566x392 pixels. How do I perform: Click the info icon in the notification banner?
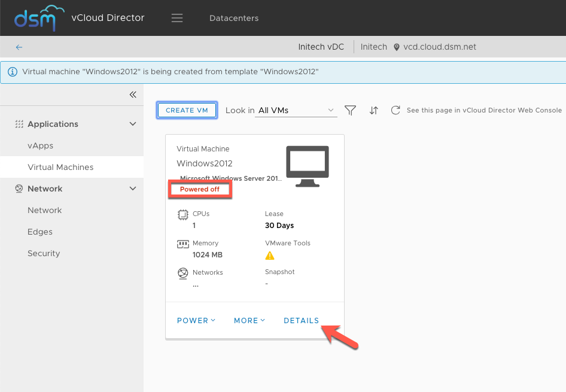click(13, 72)
